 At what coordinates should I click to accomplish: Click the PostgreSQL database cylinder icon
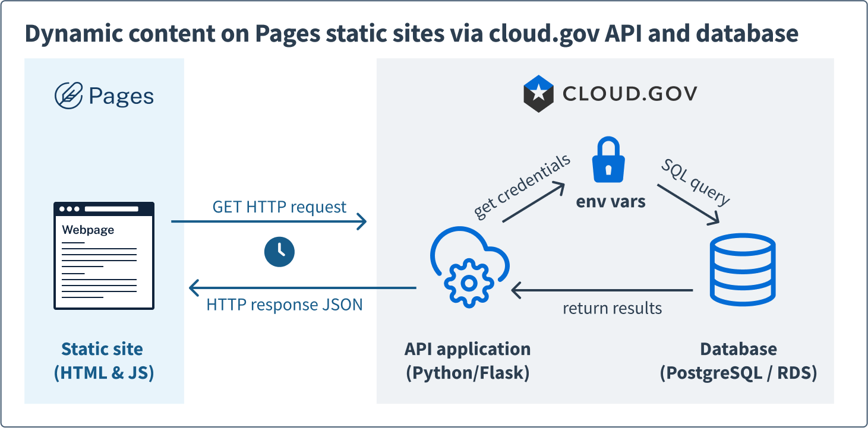coord(743,270)
